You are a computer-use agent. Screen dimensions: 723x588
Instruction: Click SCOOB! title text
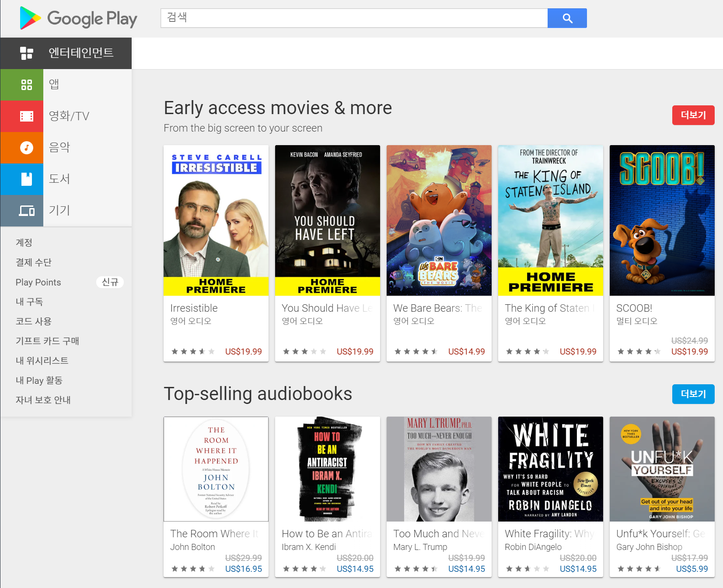634,308
